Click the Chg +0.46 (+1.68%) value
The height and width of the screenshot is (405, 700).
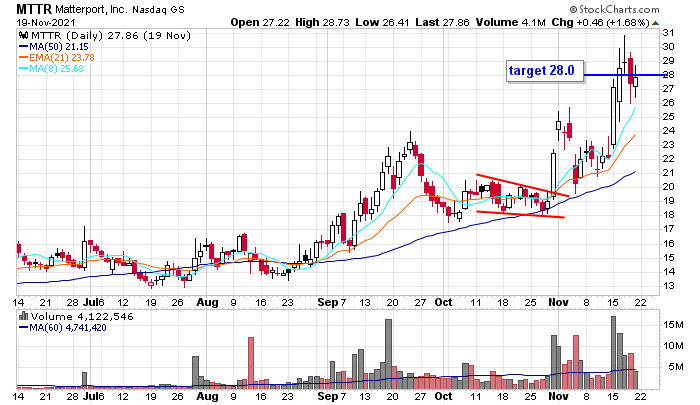[600, 22]
